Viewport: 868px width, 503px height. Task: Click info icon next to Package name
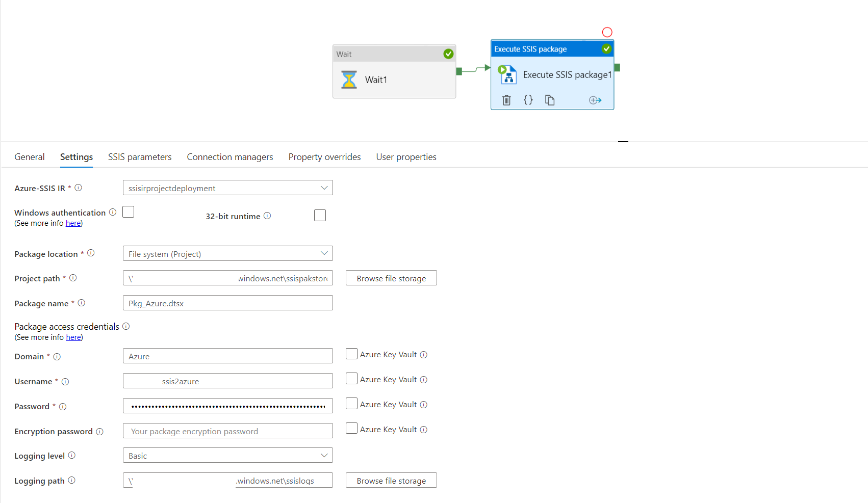[81, 303]
